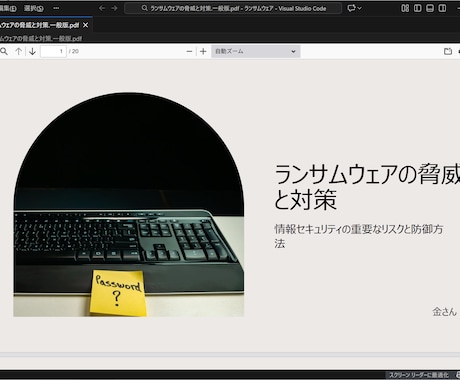Open the 編集 menu
This screenshot has height=380, width=460.
8,8
